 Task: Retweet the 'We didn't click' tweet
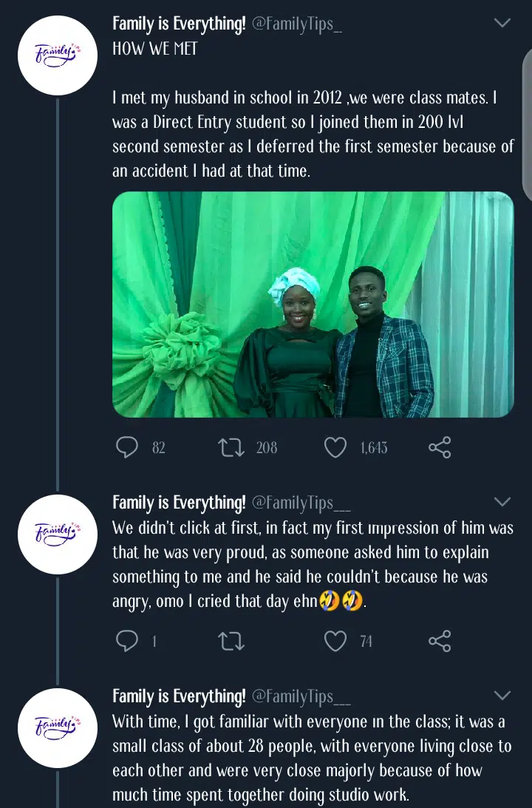[x=232, y=641]
